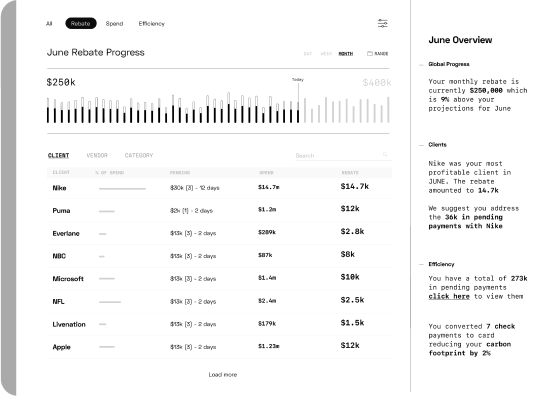Click the Today marker on chart

coord(298,80)
